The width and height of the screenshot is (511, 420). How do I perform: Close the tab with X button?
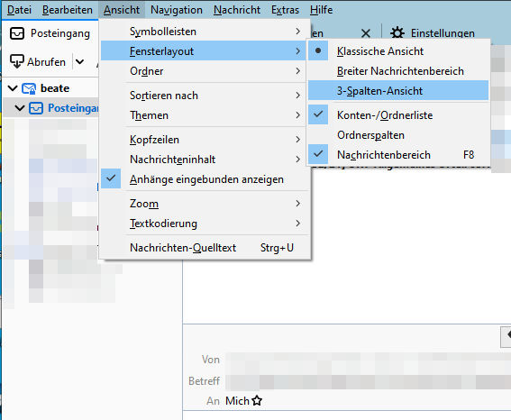366,33
